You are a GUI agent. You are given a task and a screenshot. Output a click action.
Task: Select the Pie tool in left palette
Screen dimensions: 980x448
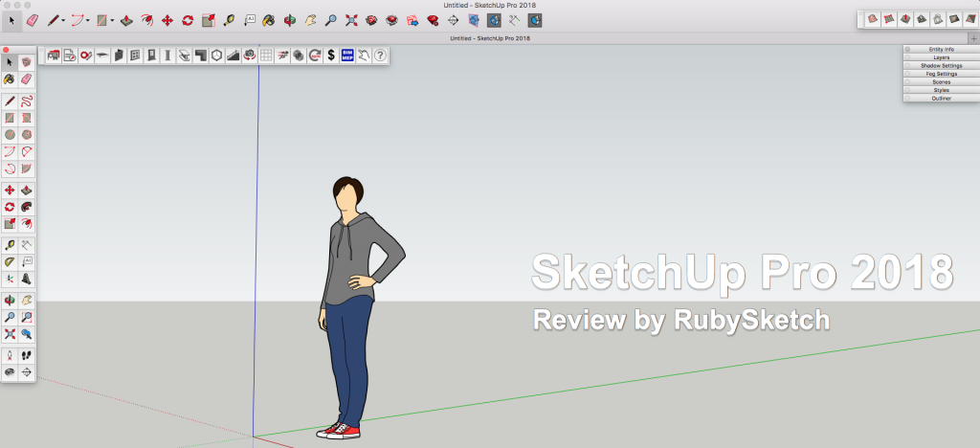(26, 168)
